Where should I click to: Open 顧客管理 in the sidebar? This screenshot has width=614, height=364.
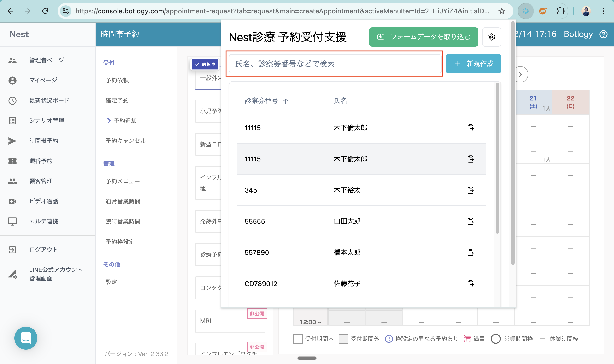(41, 181)
